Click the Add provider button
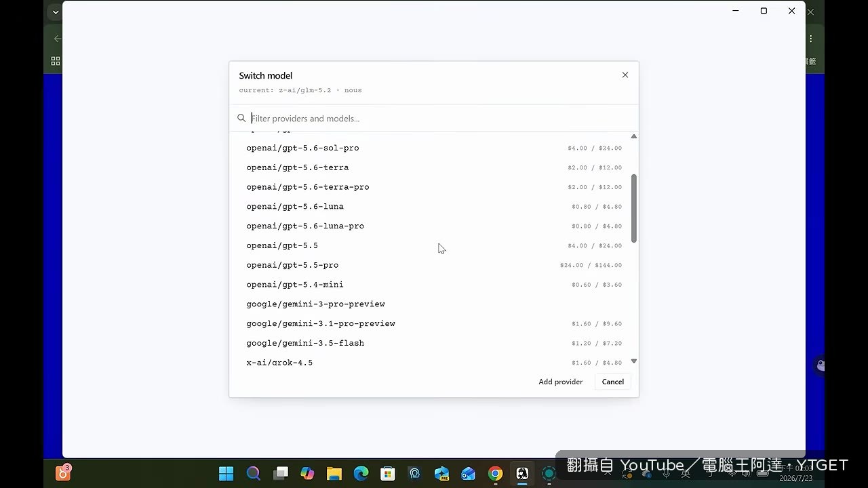 pyautogui.click(x=561, y=382)
